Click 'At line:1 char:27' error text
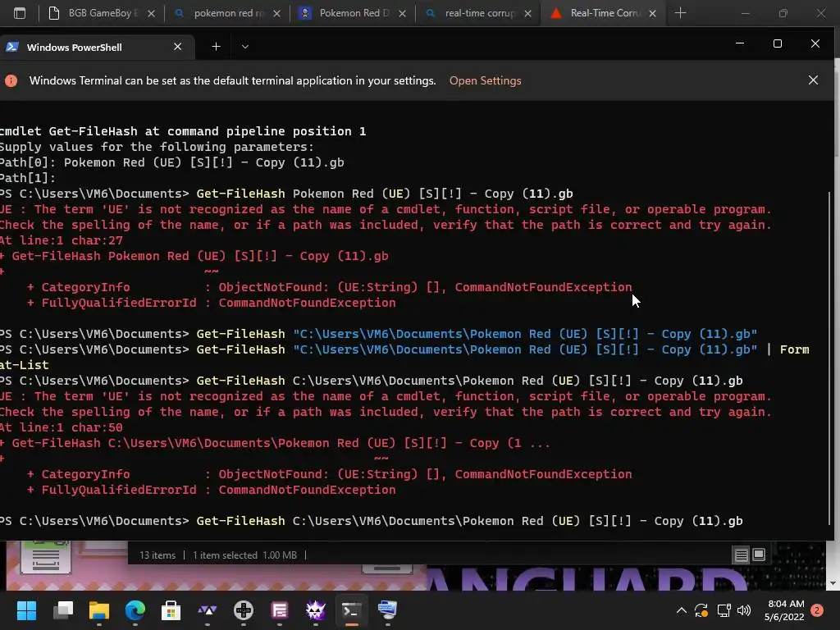The height and width of the screenshot is (630, 840). coord(61,240)
